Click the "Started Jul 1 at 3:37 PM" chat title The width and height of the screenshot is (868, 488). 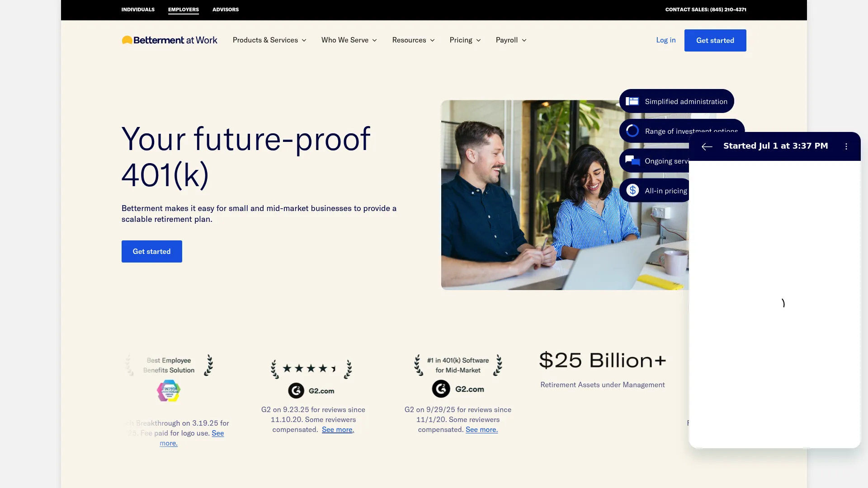click(x=776, y=146)
